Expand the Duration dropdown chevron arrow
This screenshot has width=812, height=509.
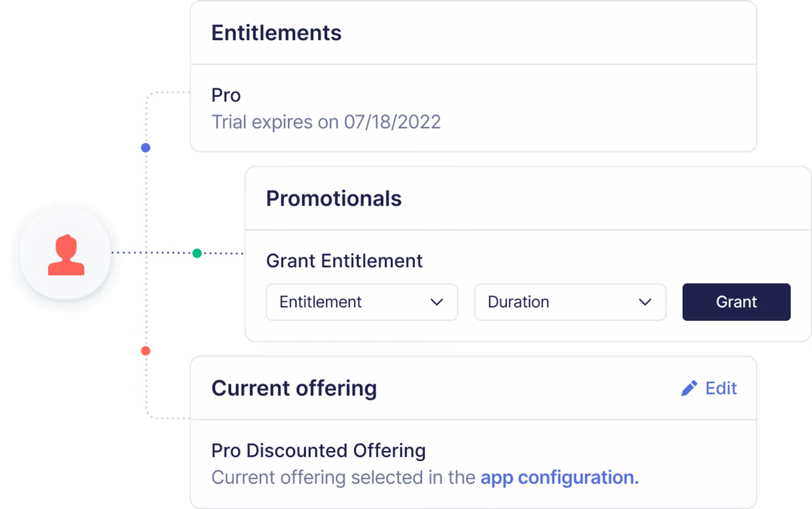tap(645, 302)
